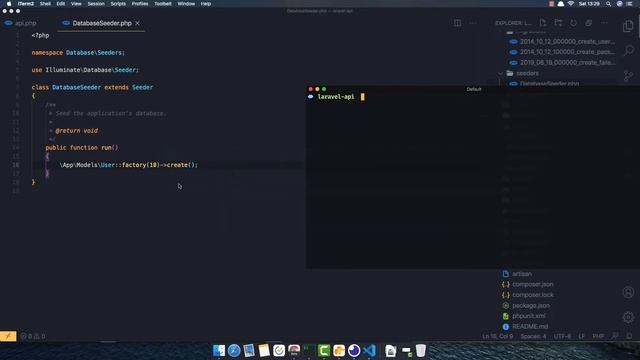The image size is (640, 360).
Task: Open the View menu
Action: point(76,4)
